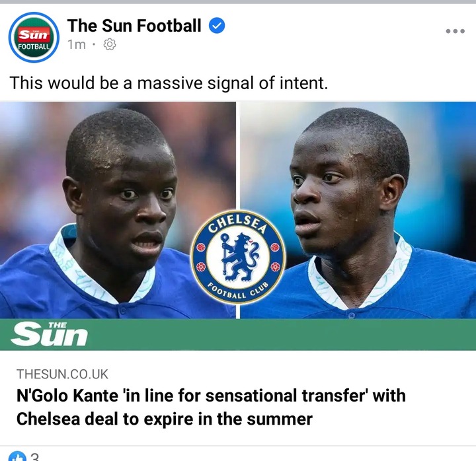476x461 pixels.
Task: View the right Kante side-profile photo
Action: click(x=358, y=210)
